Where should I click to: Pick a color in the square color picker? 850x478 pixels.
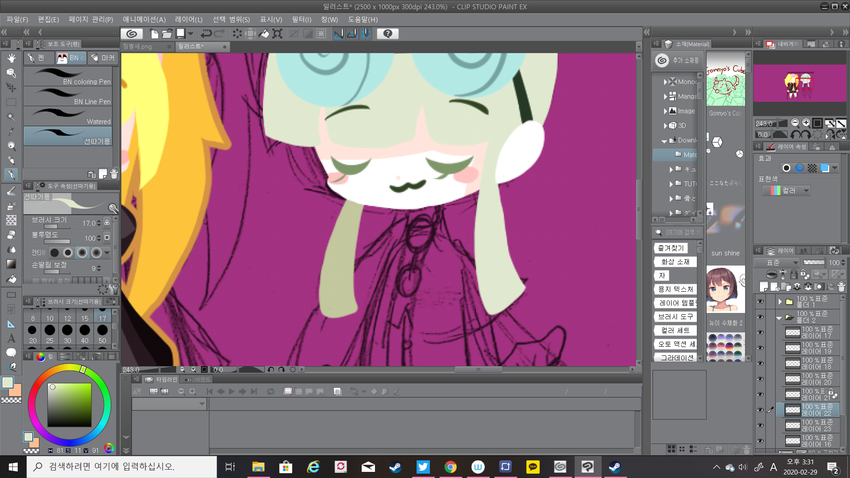pyautogui.click(x=69, y=404)
